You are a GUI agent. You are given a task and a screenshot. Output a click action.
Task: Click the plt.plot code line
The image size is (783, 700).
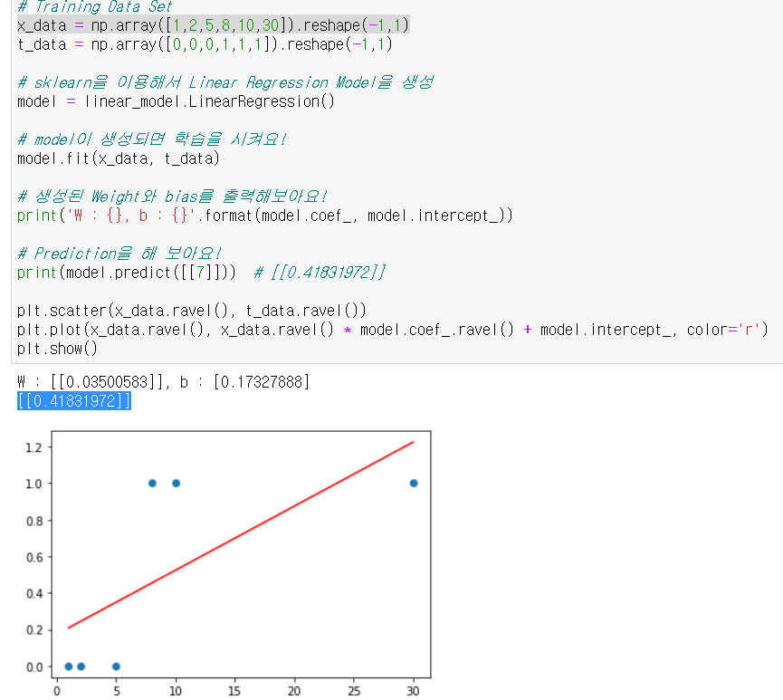tap(393, 330)
